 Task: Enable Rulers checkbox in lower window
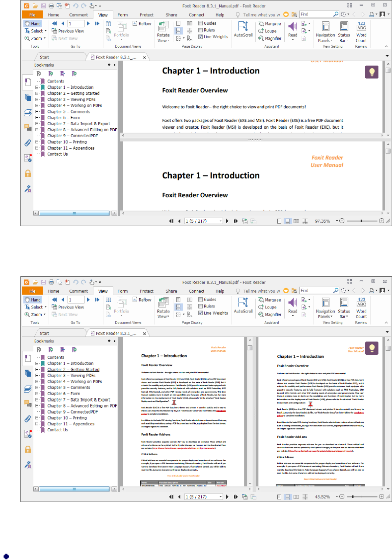pos(201,307)
